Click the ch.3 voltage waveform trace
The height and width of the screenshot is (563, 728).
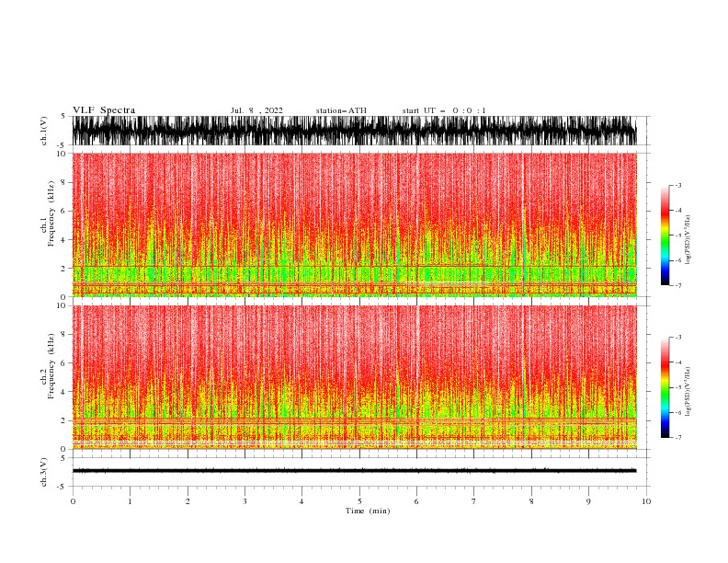354,471
